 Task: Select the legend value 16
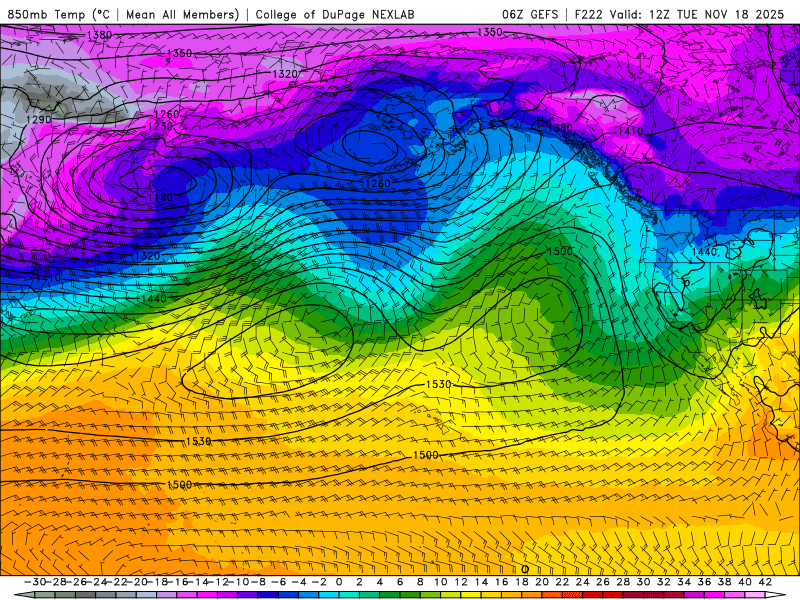coord(502,582)
